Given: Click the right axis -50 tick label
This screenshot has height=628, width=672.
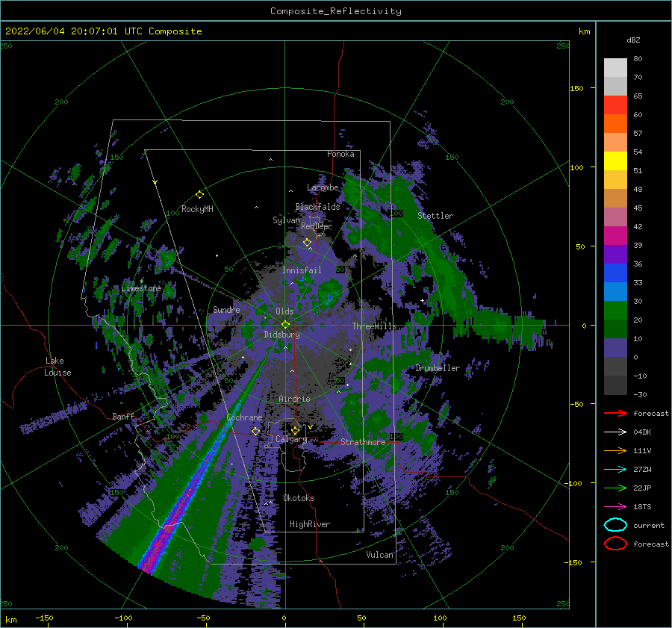Looking at the screenshot, I should (x=576, y=404).
